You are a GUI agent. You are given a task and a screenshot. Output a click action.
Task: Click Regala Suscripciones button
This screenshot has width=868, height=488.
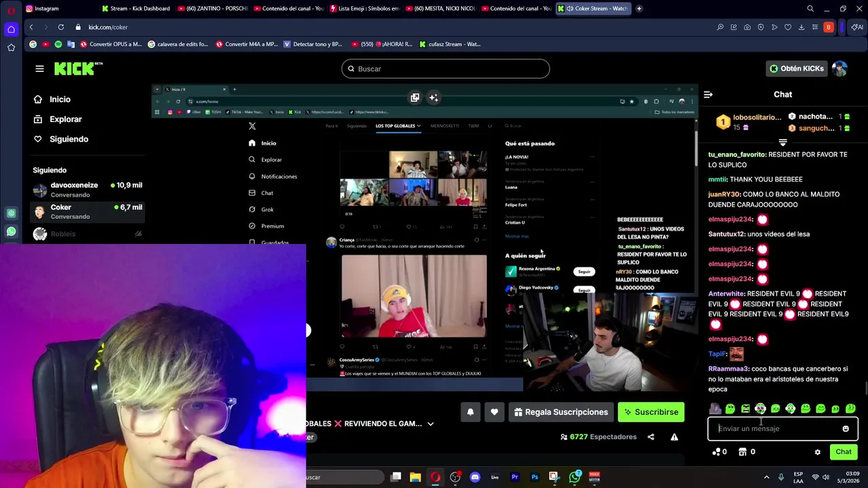click(x=561, y=412)
